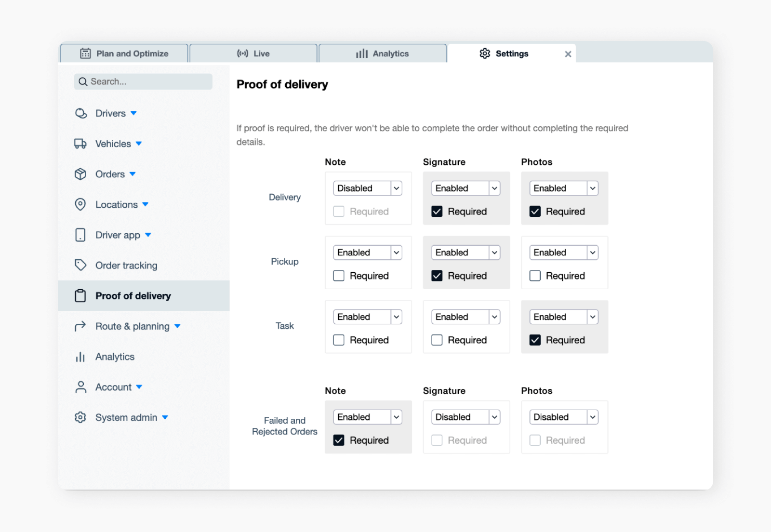Open the Order tracking settings page
The width and height of the screenshot is (771, 532).
pyautogui.click(x=126, y=265)
